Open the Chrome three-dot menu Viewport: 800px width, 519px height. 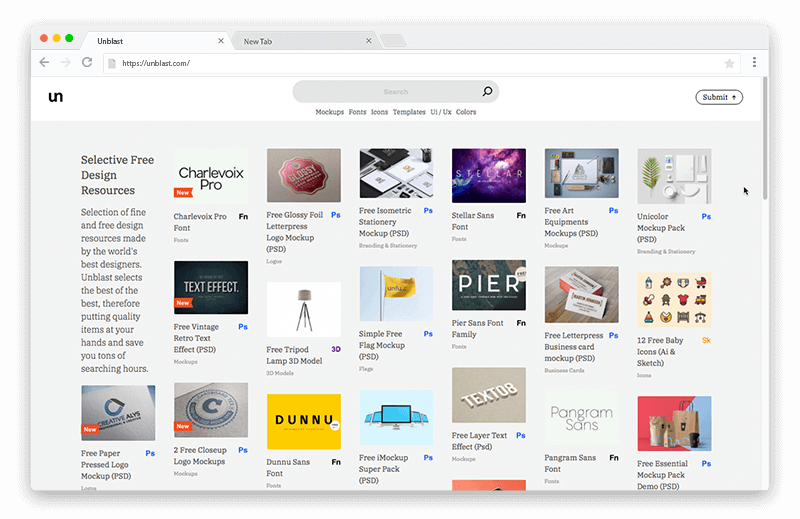754,63
